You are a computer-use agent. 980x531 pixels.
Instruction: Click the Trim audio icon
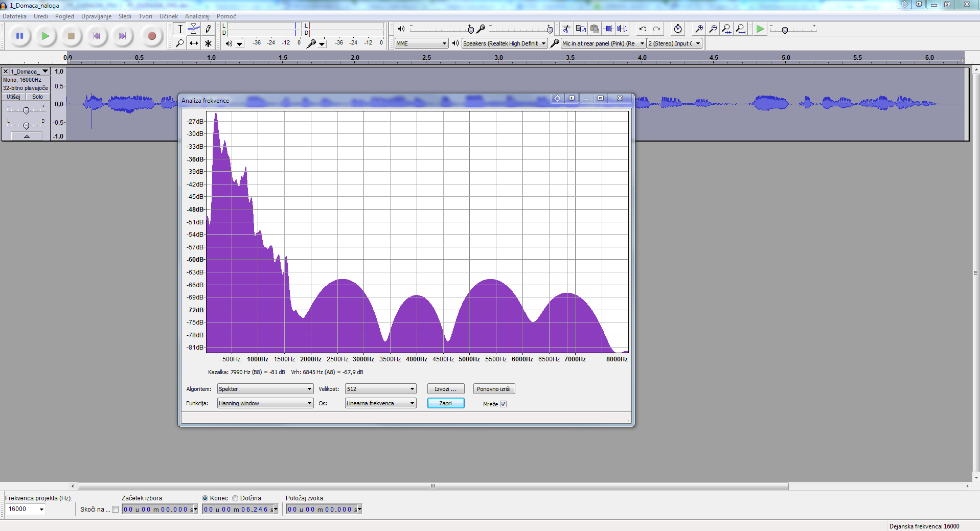(608, 29)
